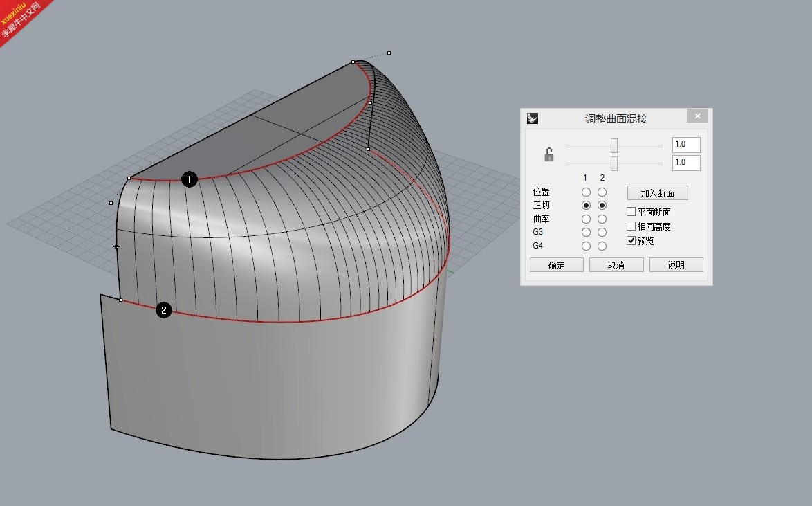Click the 取消 button
The image size is (812, 506).
[616, 265]
